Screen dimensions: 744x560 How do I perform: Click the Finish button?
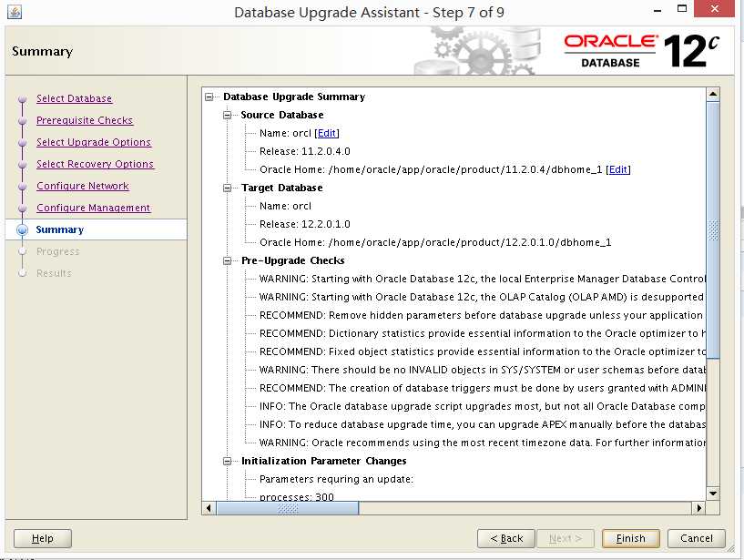(x=630, y=538)
